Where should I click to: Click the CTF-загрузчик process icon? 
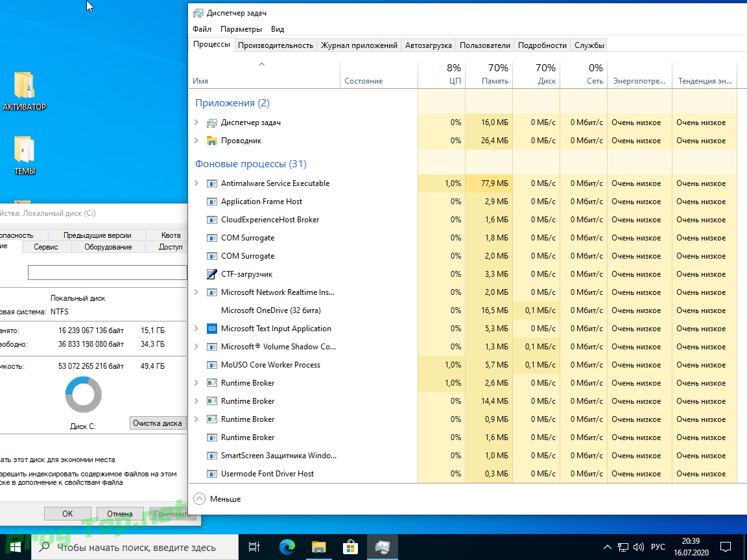tap(212, 274)
